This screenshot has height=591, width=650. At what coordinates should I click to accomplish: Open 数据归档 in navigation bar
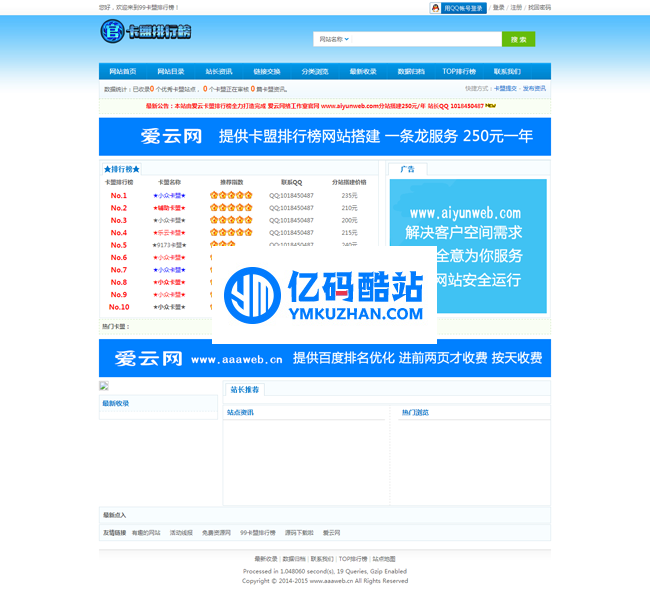point(411,71)
